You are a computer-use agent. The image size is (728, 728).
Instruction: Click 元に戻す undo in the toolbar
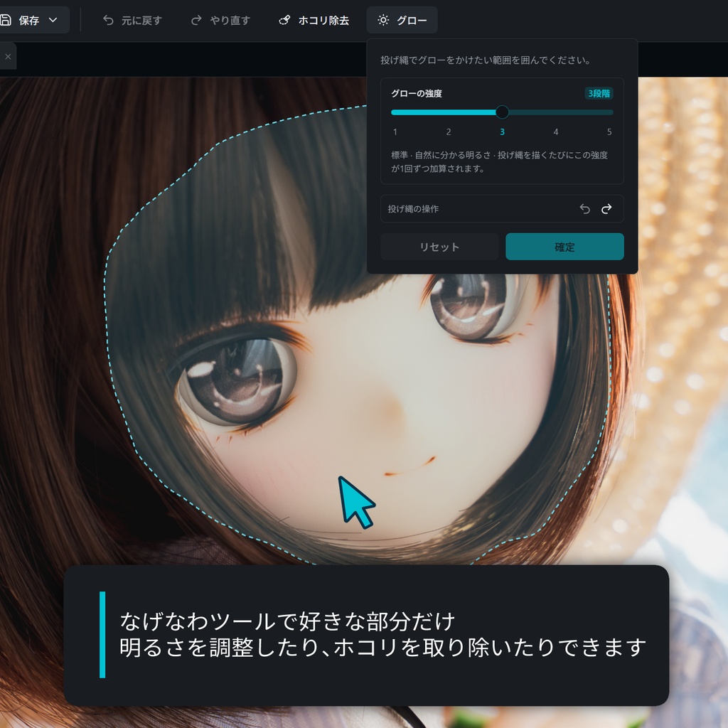click(132, 21)
